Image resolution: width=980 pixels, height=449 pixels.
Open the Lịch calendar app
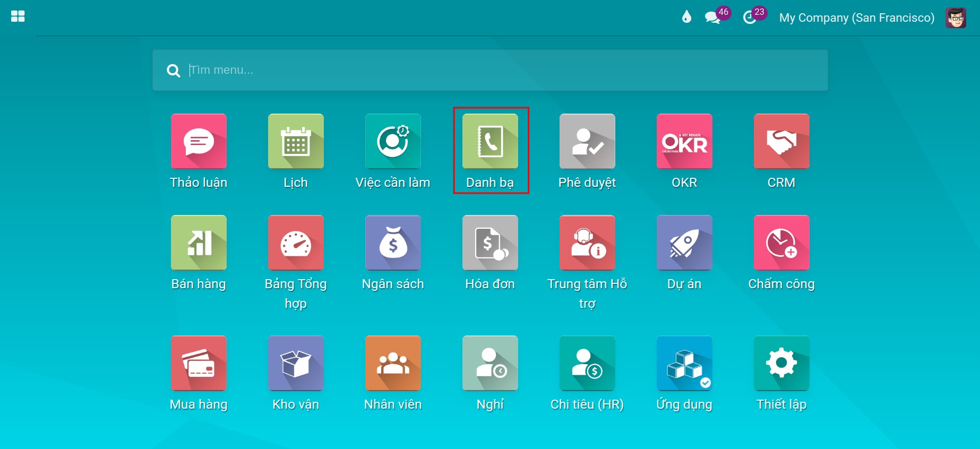point(296,141)
